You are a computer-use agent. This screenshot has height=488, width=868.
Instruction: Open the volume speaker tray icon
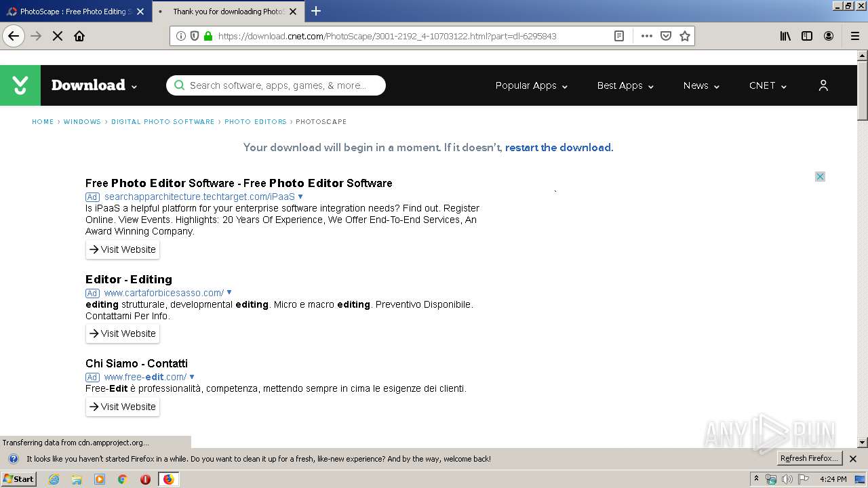(x=787, y=479)
